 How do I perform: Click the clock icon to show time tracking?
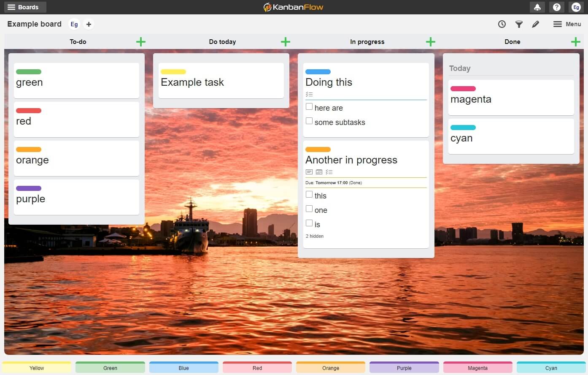pos(502,24)
